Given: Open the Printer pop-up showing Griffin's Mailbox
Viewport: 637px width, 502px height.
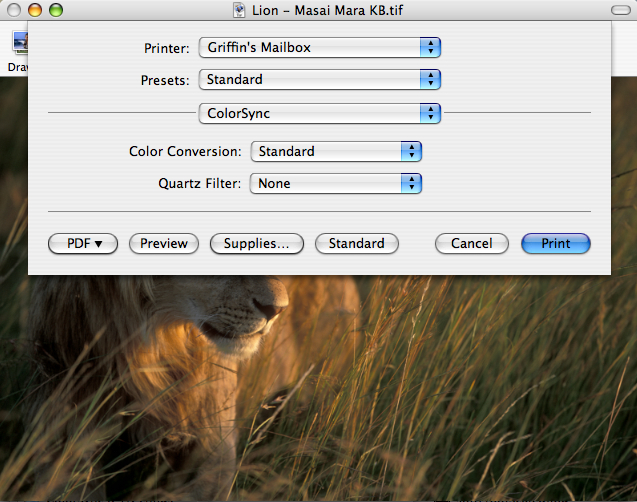Looking at the screenshot, I should point(319,47).
